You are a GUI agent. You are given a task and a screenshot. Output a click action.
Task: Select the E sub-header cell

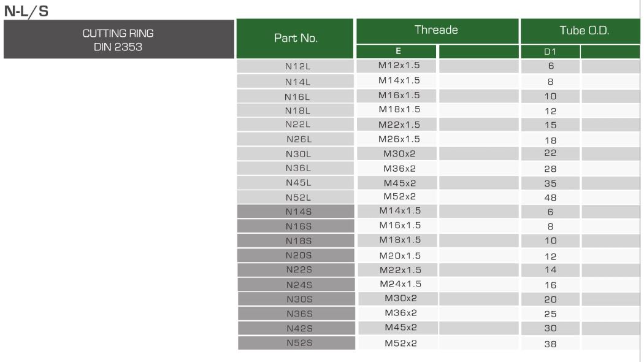(x=397, y=52)
